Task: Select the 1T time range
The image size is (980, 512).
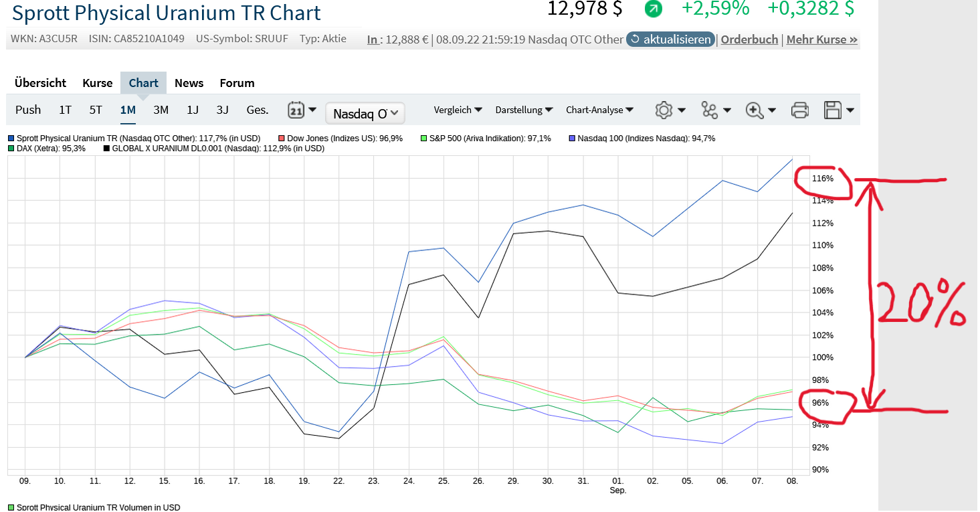Action: [x=65, y=110]
